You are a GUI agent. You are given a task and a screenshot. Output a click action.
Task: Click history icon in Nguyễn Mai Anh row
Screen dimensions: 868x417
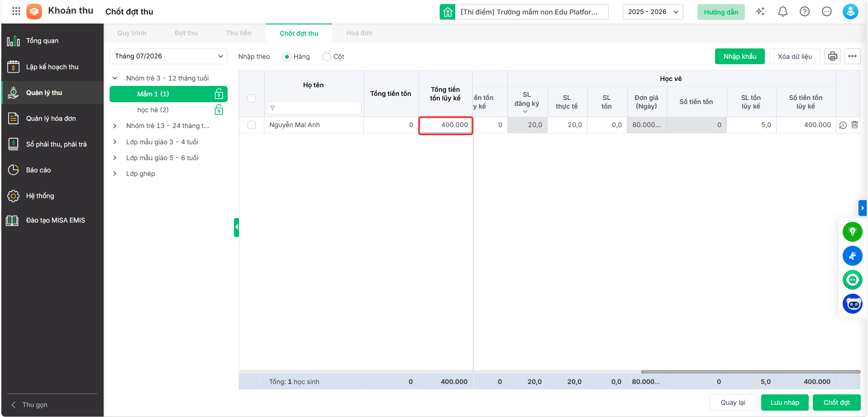tap(843, 125)
